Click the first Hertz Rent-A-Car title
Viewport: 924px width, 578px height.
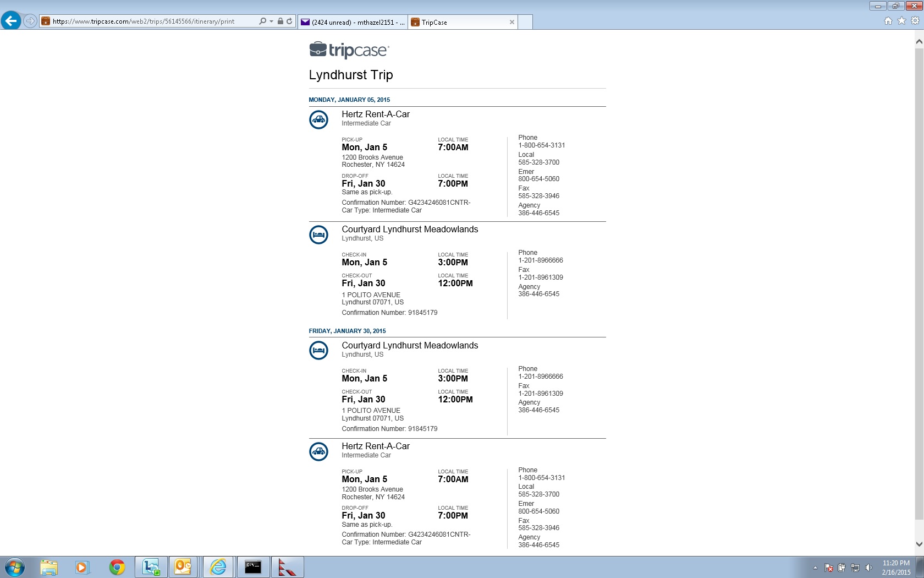(x=376, y=114)
